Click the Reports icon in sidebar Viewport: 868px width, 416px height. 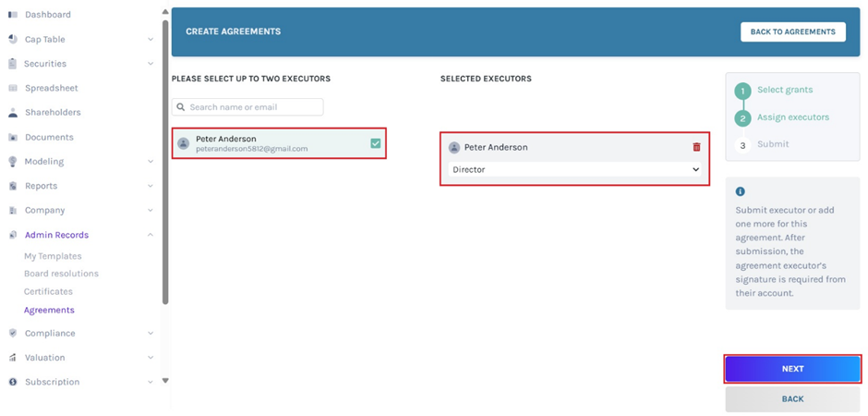coord(13,186)
